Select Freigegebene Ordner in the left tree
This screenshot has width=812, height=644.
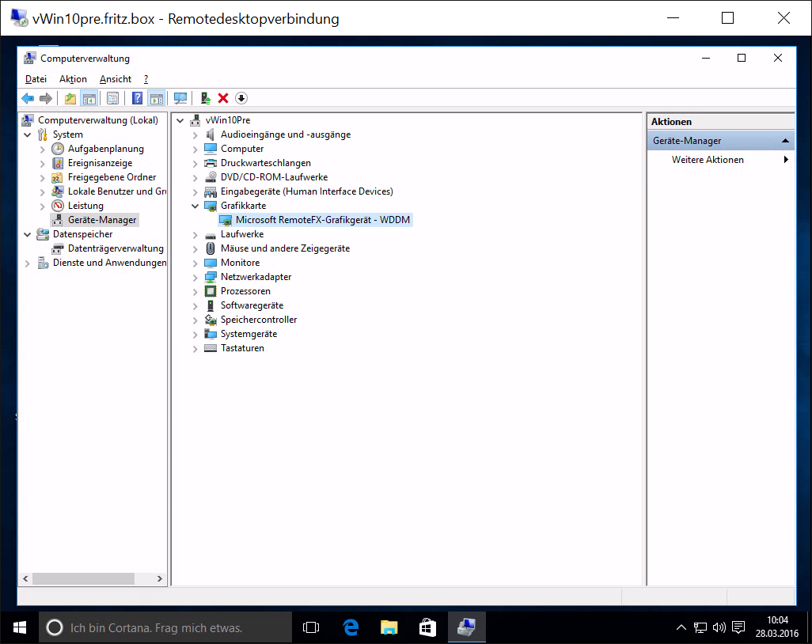(112, 177)
